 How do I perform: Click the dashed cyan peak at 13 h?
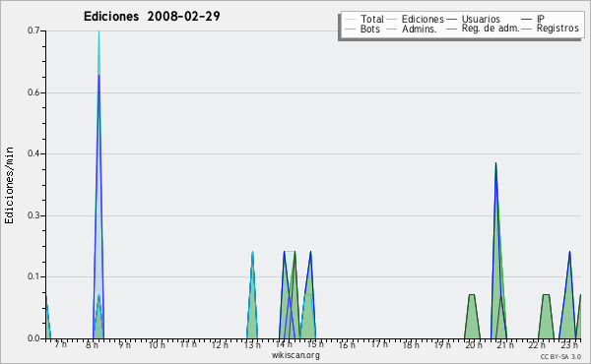click(x=252, y=295)
